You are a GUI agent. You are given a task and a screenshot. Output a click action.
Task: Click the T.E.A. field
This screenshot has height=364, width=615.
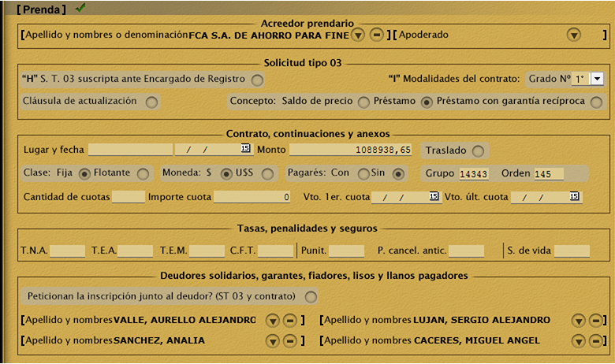click(135, 251)
